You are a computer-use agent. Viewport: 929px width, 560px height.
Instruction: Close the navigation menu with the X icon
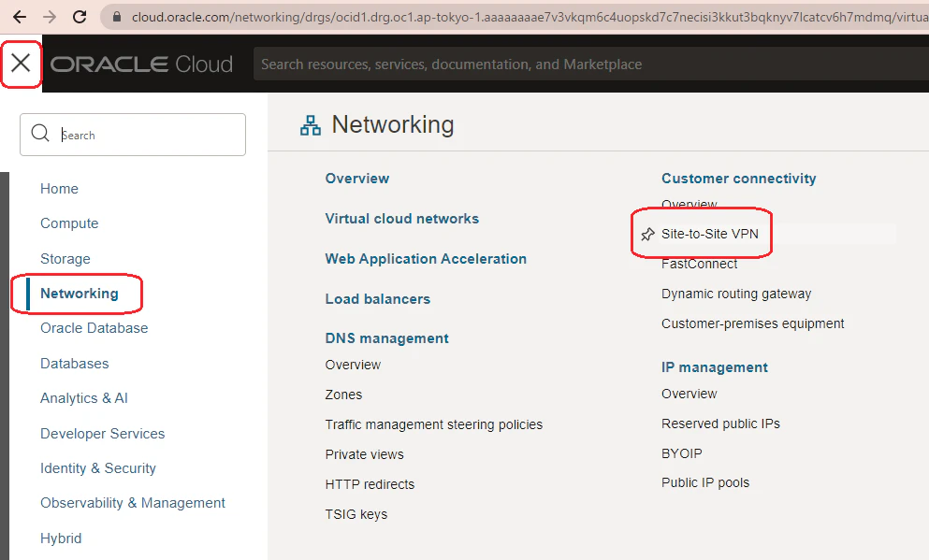[x=21, y=63]
